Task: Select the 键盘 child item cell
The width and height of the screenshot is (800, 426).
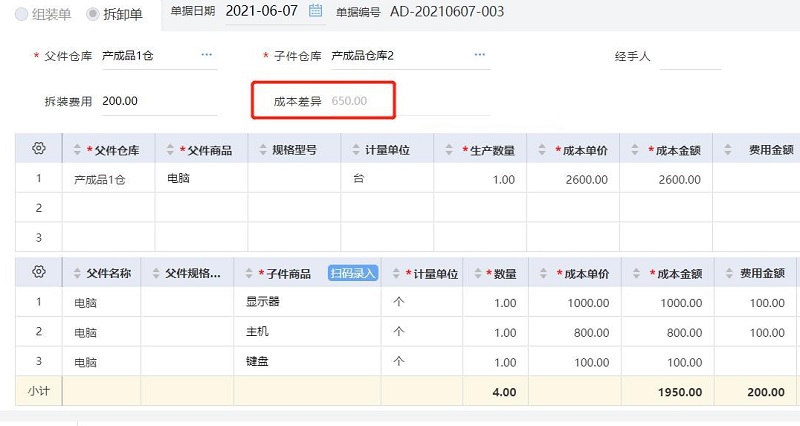Action: 305,361
